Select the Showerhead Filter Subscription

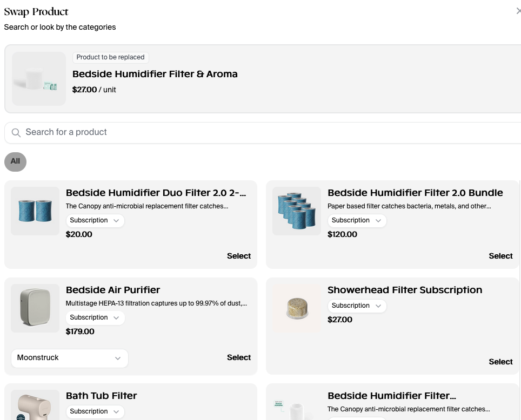[500, 362]
